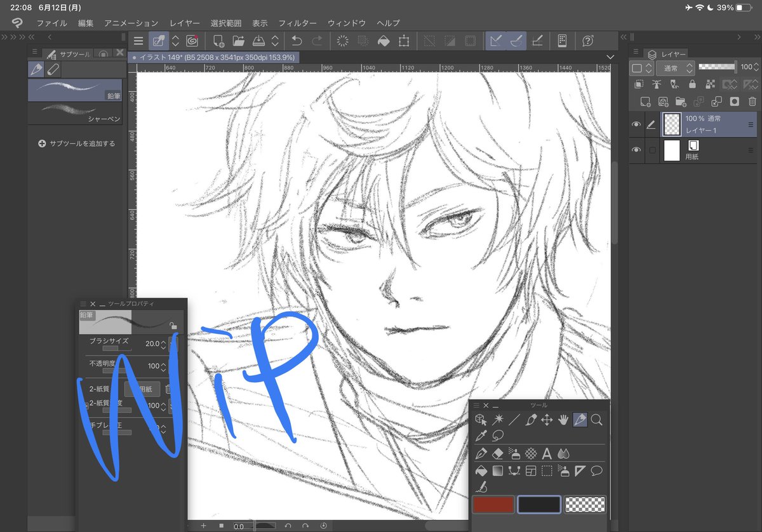Toggle Snap to grid in command bar
The height and width of the screenshot is (532, 762).
(x=537, y=41)
